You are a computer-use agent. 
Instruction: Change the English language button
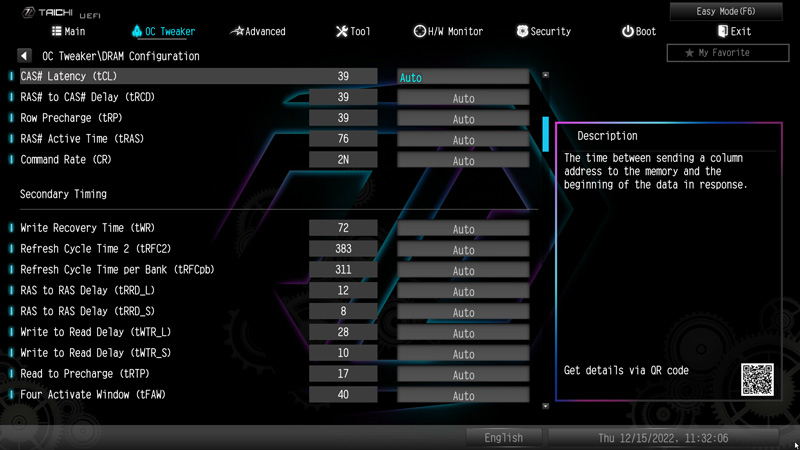tap(503, 438)
